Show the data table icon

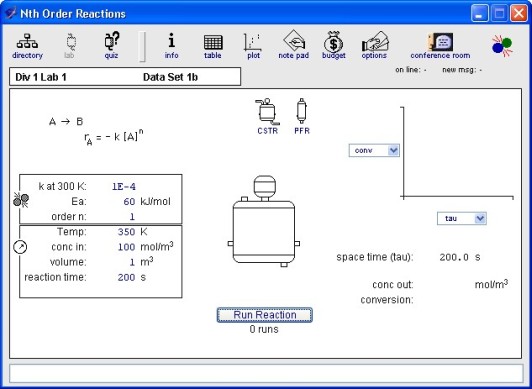point(213,46)
